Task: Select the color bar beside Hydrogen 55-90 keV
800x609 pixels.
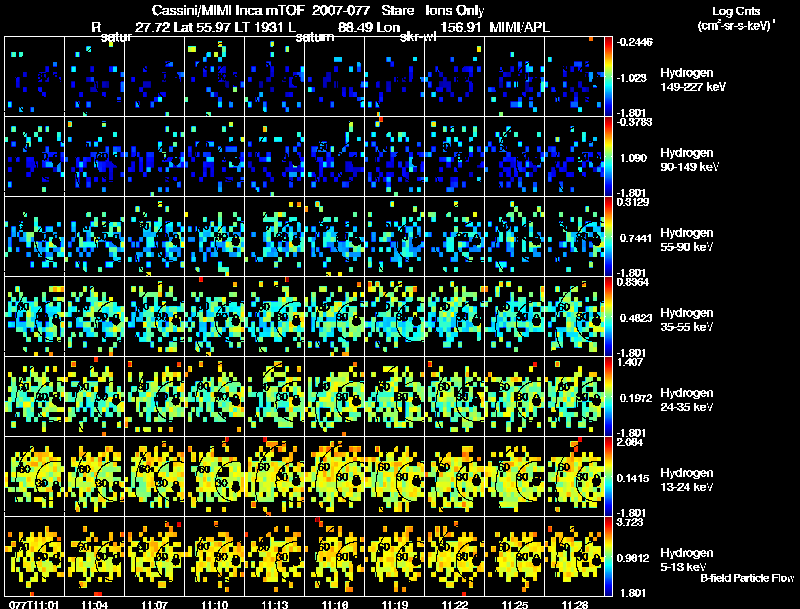Action: pos(608,236)
